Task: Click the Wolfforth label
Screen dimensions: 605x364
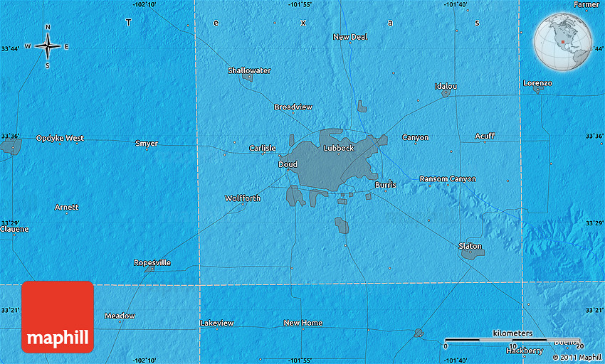Action: pos(243,198)
